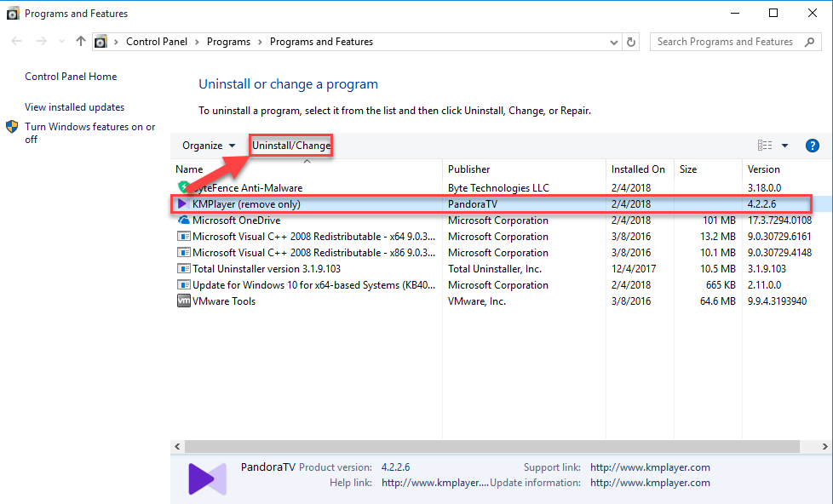Click the Back navigation arrow
Viewport: 833px width, 504px height.
[16, 42]
